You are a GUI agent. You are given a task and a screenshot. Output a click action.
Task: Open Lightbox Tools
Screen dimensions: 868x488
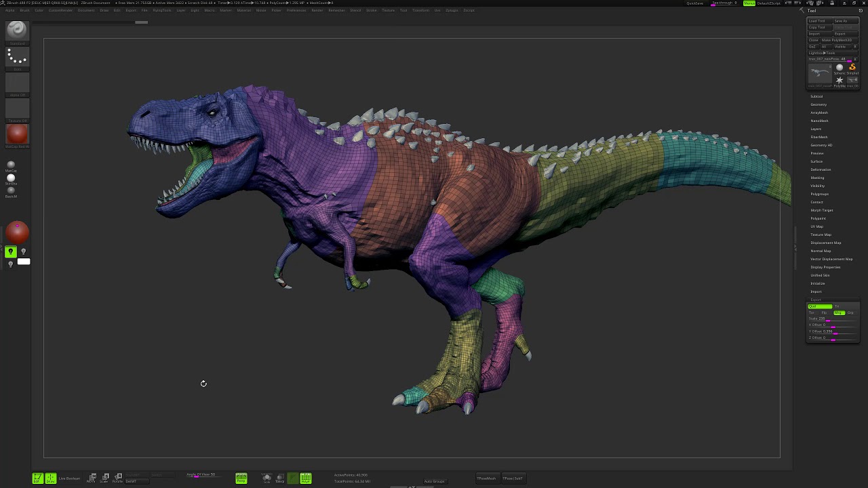pyautogui.click(x=833, y=53)
